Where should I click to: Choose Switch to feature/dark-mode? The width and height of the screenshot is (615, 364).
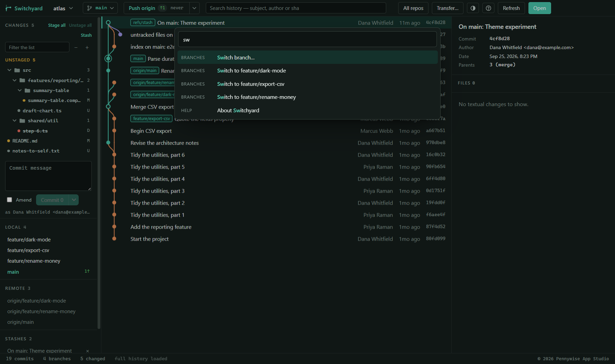(307, 70)
